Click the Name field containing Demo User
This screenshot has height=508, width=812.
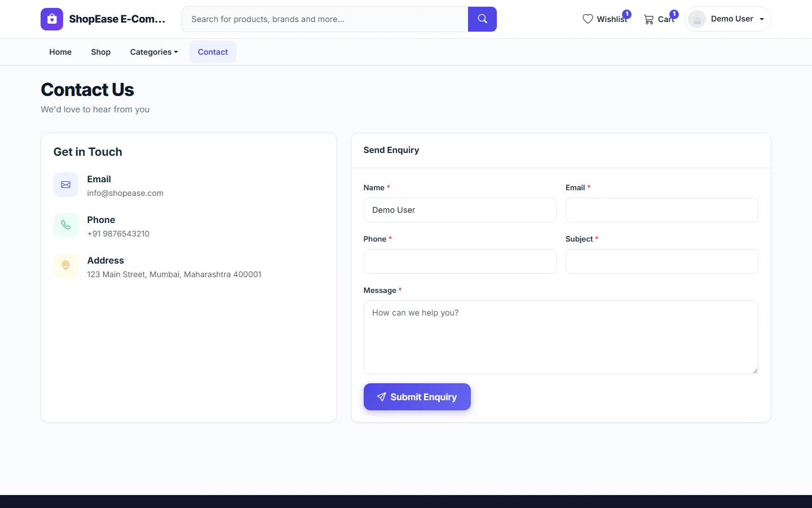coord(460,210)
